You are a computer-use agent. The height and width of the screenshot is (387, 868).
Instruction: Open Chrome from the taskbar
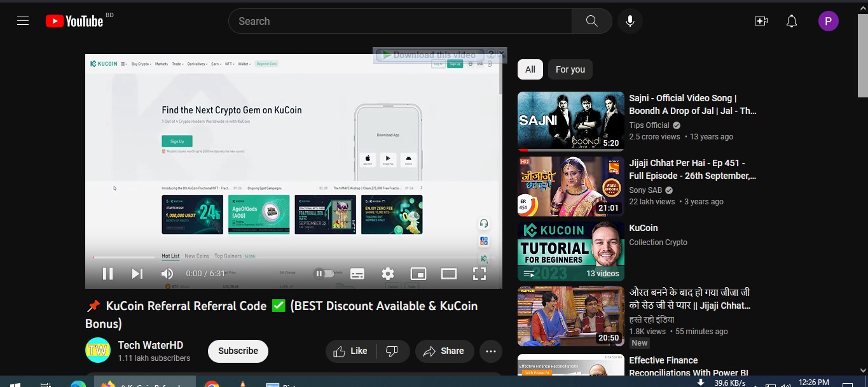pos(212,384)
